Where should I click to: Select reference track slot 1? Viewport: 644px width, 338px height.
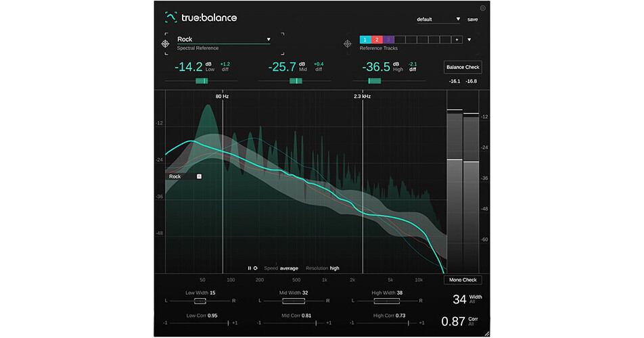[x=365, y=40]
